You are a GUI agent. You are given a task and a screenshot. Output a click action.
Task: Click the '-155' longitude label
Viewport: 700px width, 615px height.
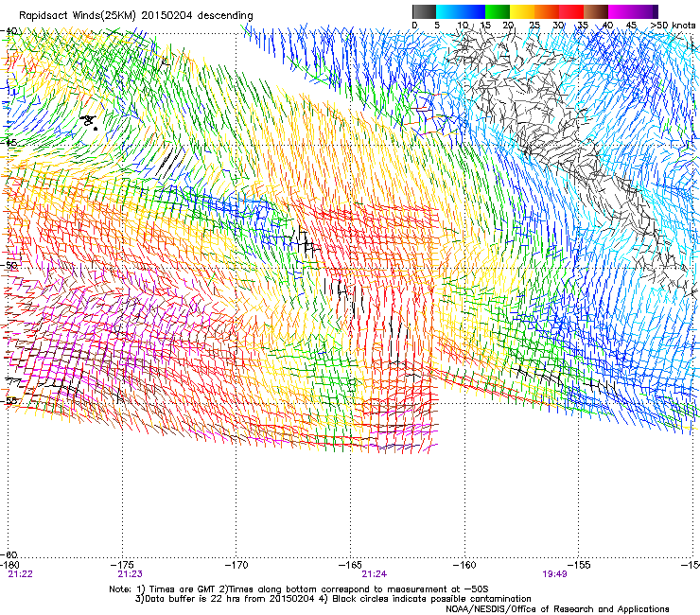[579, 565]
